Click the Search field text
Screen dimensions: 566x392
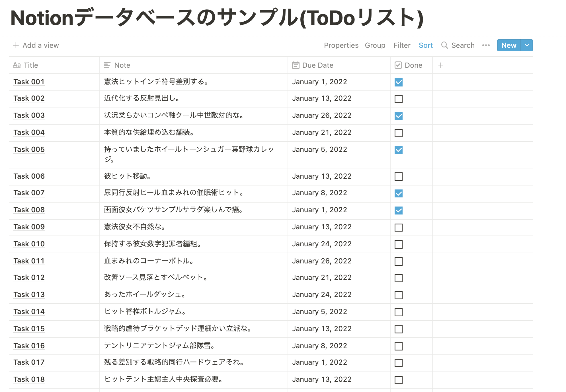(463, 45)
